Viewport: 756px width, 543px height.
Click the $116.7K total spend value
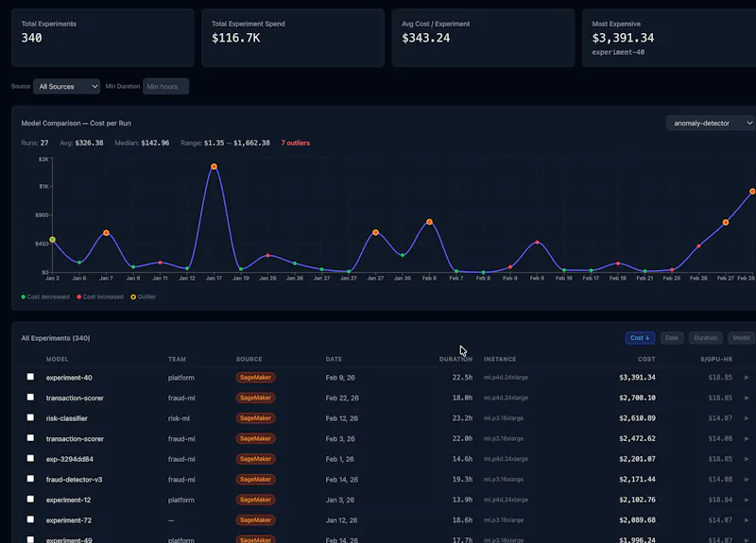pos(235,38)
